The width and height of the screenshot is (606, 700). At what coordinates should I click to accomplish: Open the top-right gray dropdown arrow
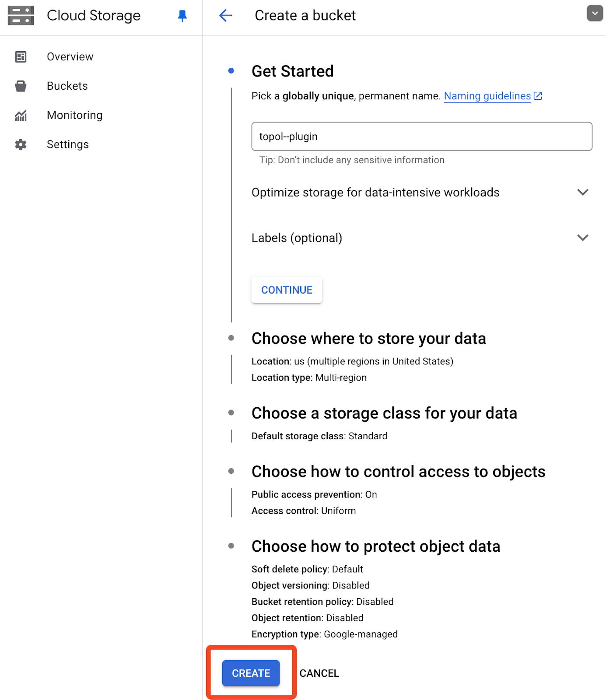[x=595, y=13]
